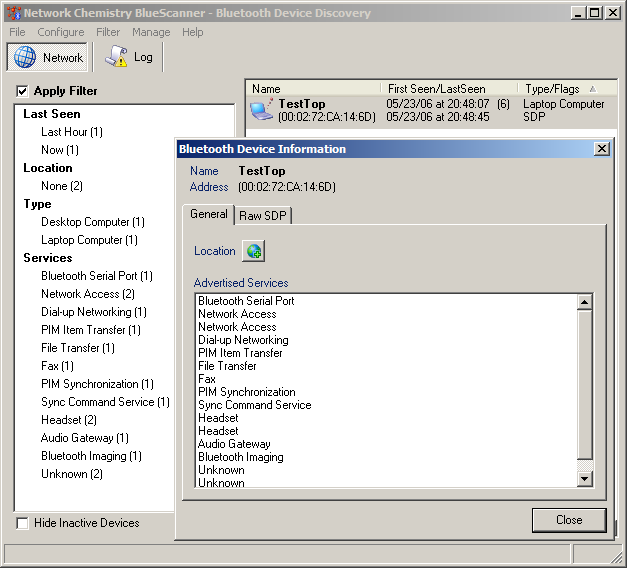
Task: Select Bluetooth Serial Port in Advertised Services
Action: (246, 301)
